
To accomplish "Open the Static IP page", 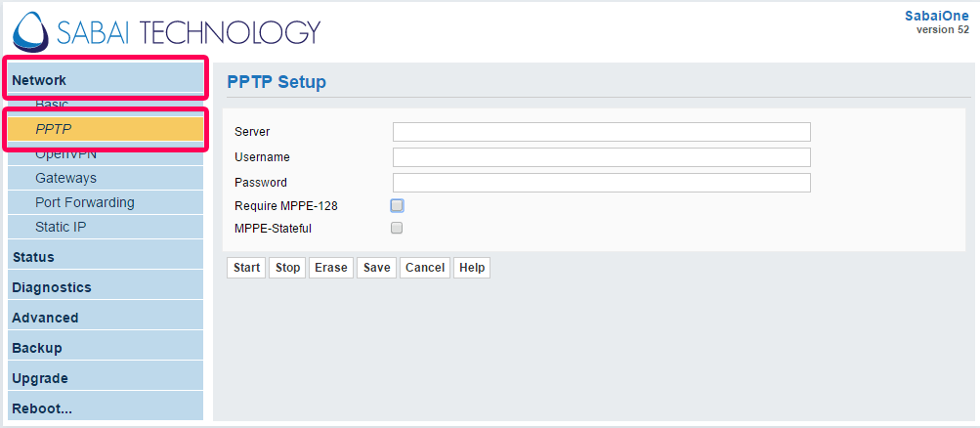I will coord(106,227).
